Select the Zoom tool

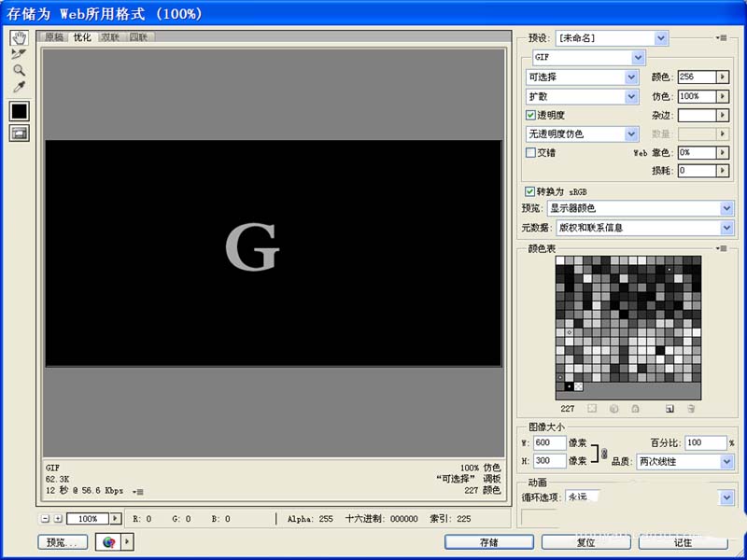(x=19, y=70)
